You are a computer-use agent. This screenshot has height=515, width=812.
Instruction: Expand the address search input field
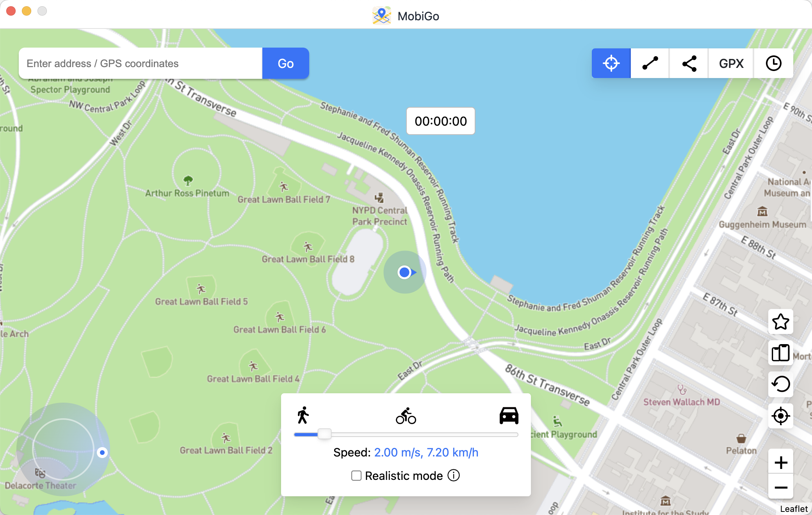coord(141,63)
